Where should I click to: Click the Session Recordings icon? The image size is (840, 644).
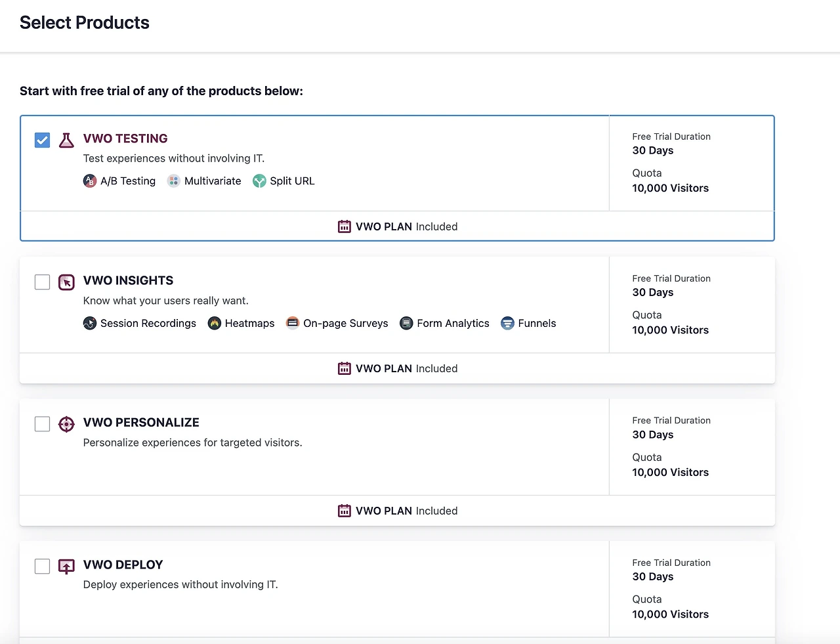(90, 323)
